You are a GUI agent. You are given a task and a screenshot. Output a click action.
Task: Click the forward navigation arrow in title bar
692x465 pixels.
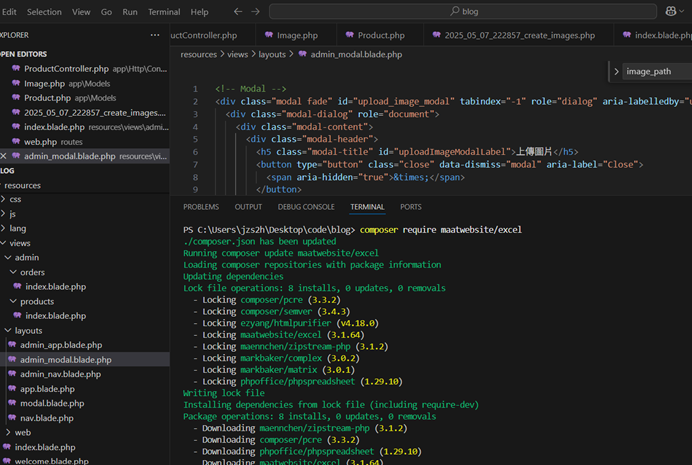255,11
